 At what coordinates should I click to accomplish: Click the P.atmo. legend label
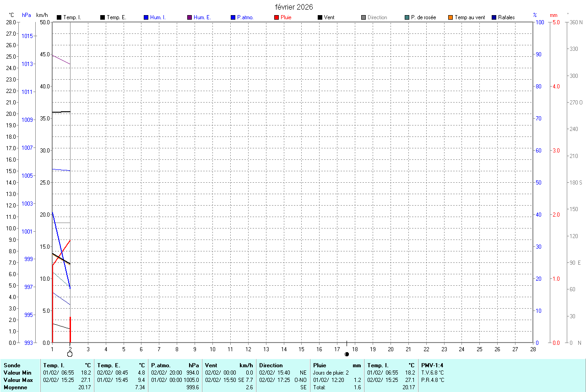245,17
